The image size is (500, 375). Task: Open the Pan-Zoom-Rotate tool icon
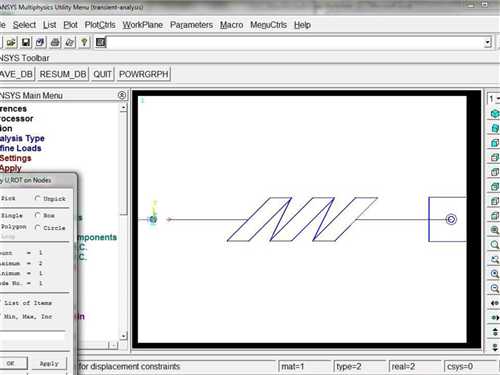[x=40, y=42]
